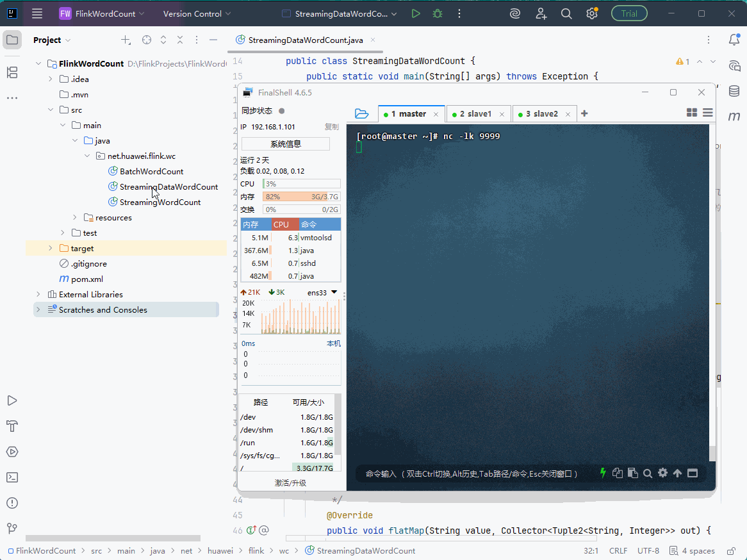
Task: Start debugging with the bug icon
Action: click(438, 14)
